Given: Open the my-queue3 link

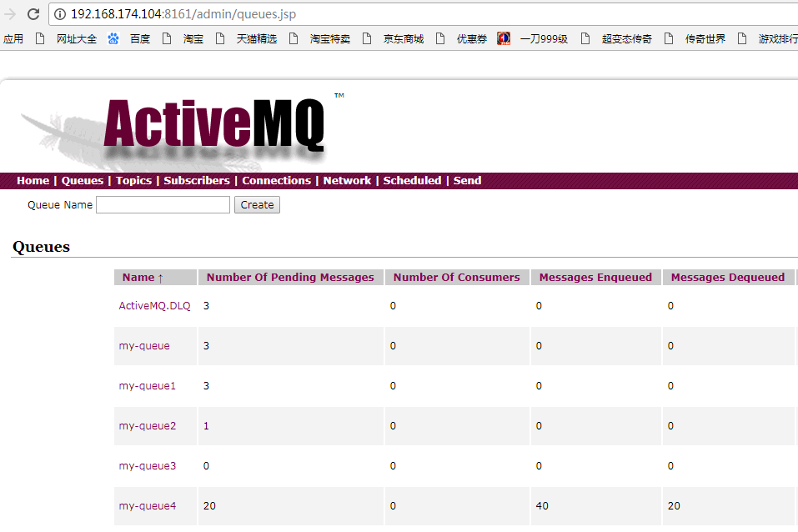Looking at the screenshot, I should [148, 466].
